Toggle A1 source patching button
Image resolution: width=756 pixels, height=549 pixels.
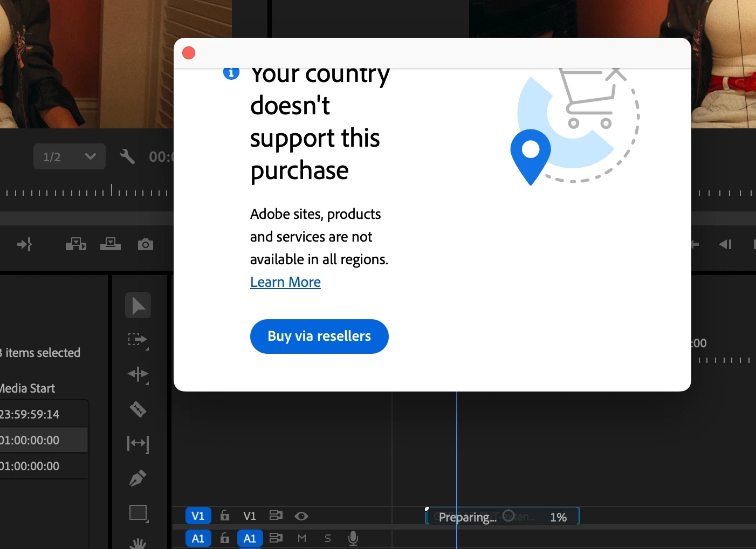pyautogui.click(x=198, y=538)
